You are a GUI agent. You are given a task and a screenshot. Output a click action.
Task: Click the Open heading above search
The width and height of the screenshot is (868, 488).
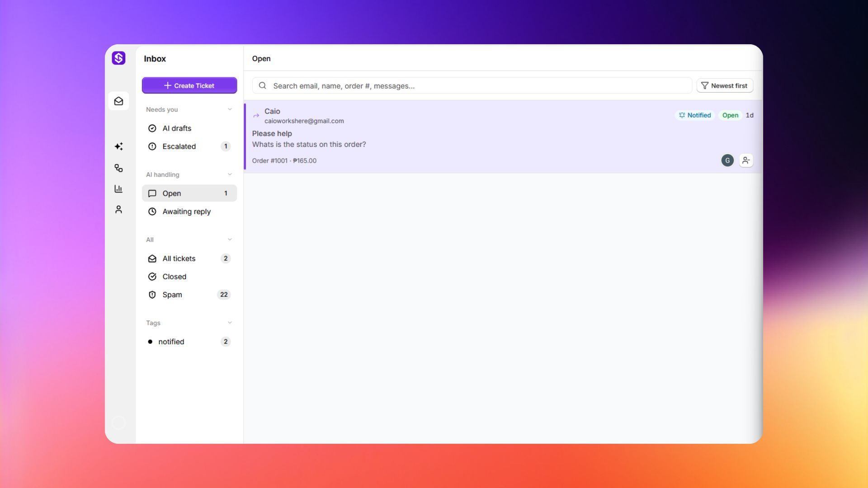pos(261,59)
